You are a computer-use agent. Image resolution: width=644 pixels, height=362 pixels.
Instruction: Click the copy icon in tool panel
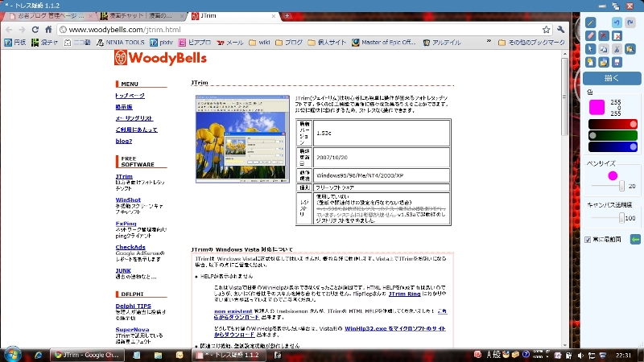click(603, 49)
